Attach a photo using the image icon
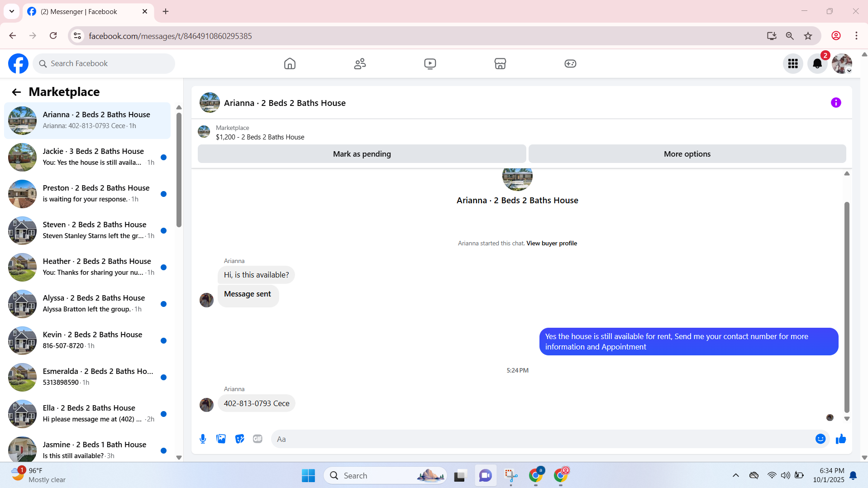Viewport: 868px width, 488px height. click(221, 439)
